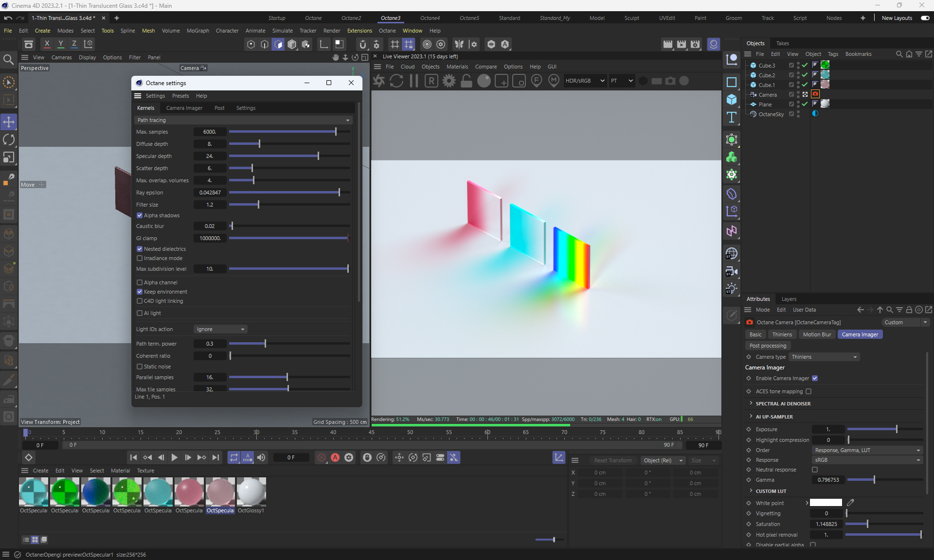Select the Rotate tool in left toolbar
Image resolution: width=934 pixels, height=560 pixels.
coord(9,140)
